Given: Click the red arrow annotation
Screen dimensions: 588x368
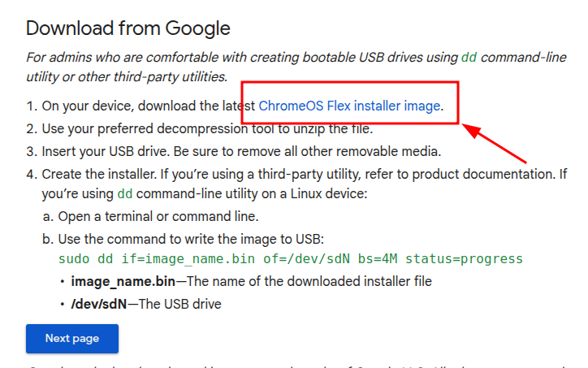Looking at the screenshot, I should 495,143.
